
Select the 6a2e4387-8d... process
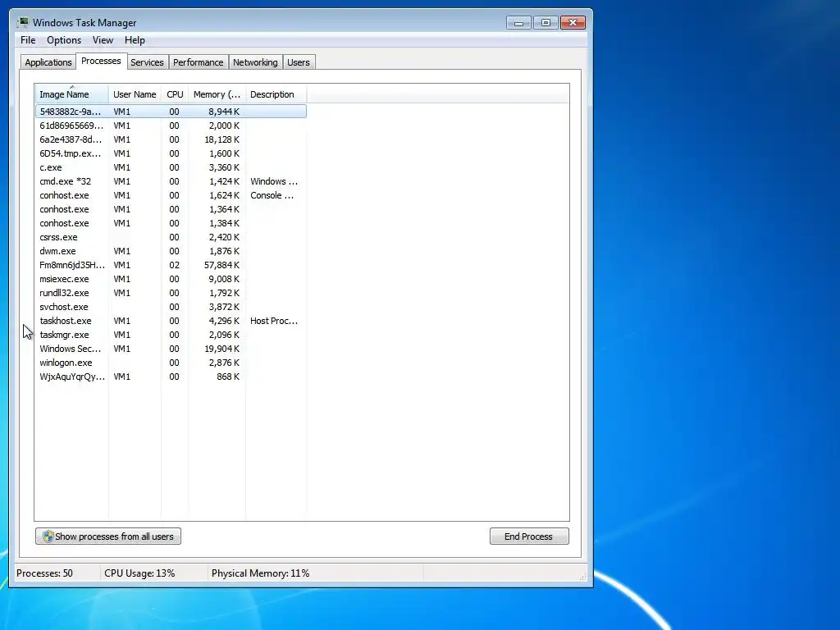pyautogui.click(x=171, y=139)
